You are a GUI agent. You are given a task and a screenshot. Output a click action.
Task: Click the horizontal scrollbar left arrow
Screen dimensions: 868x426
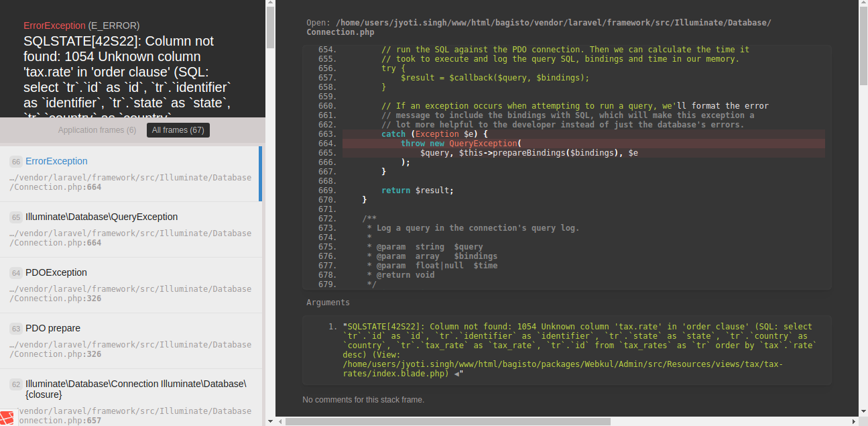[280, 421]
